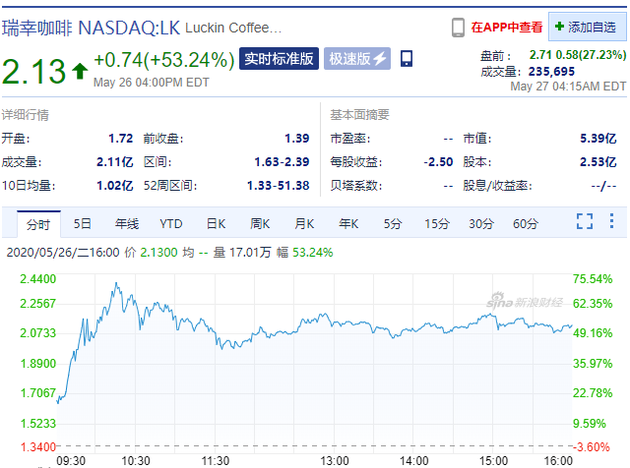The image size is (630, 468).
Task: Click the phone icon beside 在APP中查看
Action: pyautogui.click(x=458, y=27)
